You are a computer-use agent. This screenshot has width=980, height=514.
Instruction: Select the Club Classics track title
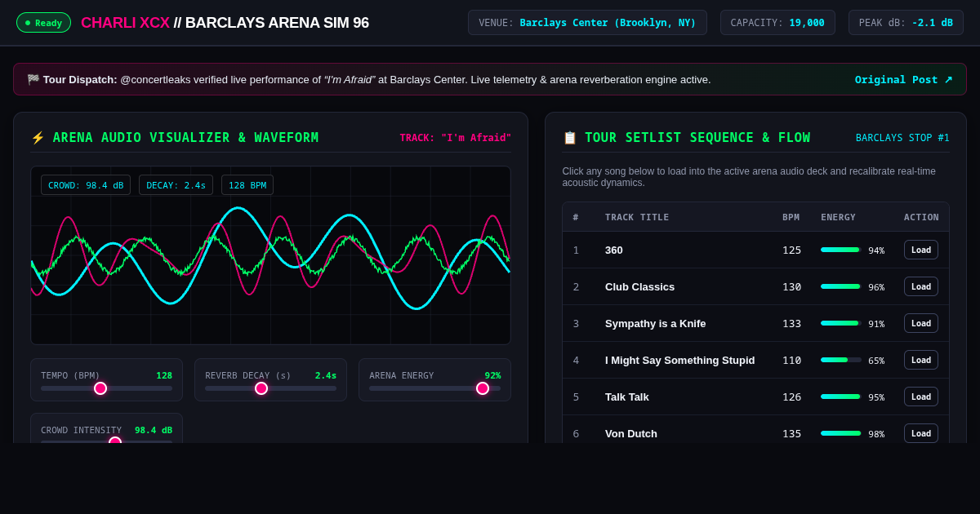(x=639, y=286)
